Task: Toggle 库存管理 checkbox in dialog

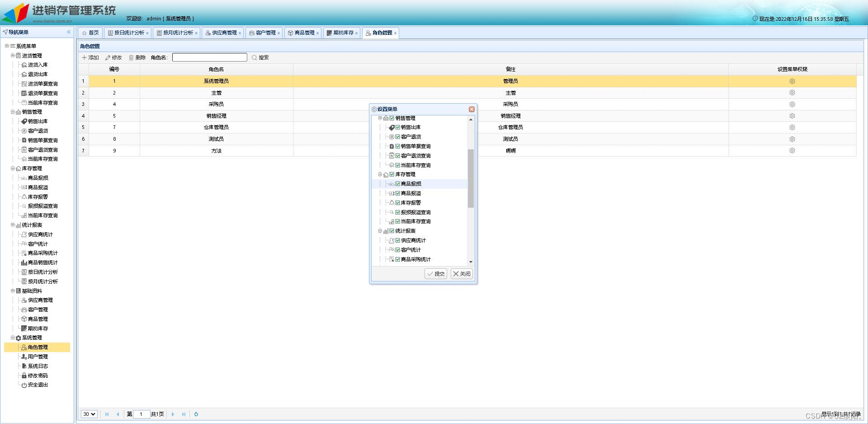Action: click(392, 174)
